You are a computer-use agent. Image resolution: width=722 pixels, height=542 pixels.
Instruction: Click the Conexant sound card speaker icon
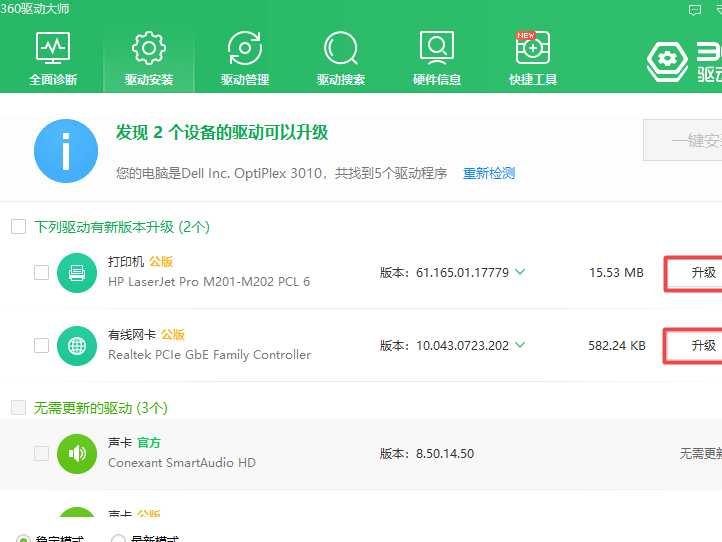(x=77, y=454)
